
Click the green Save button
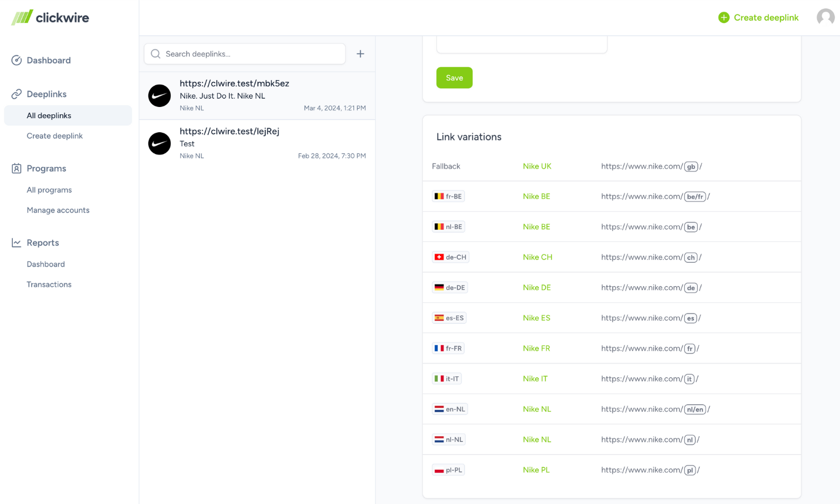coord(454,78)
